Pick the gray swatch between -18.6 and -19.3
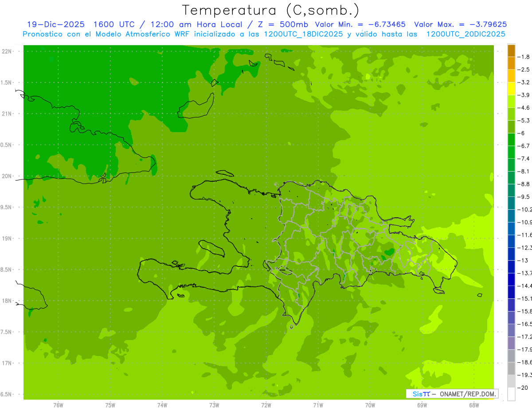Image resolution: width=532 pixels, height=411 pixels. pos(511,368)
